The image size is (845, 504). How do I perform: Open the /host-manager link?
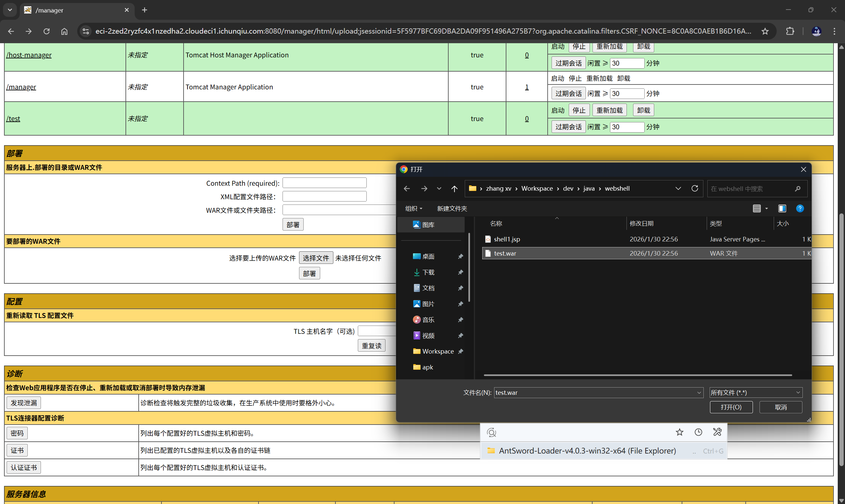click(29, 55)
